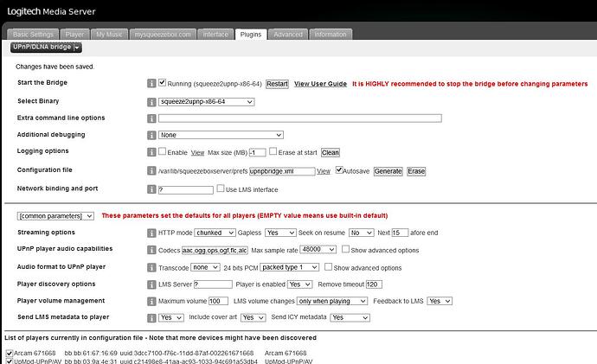The image size is (597, 364).
Task: Show info icon for Player volume management
Action: (151, 301)
